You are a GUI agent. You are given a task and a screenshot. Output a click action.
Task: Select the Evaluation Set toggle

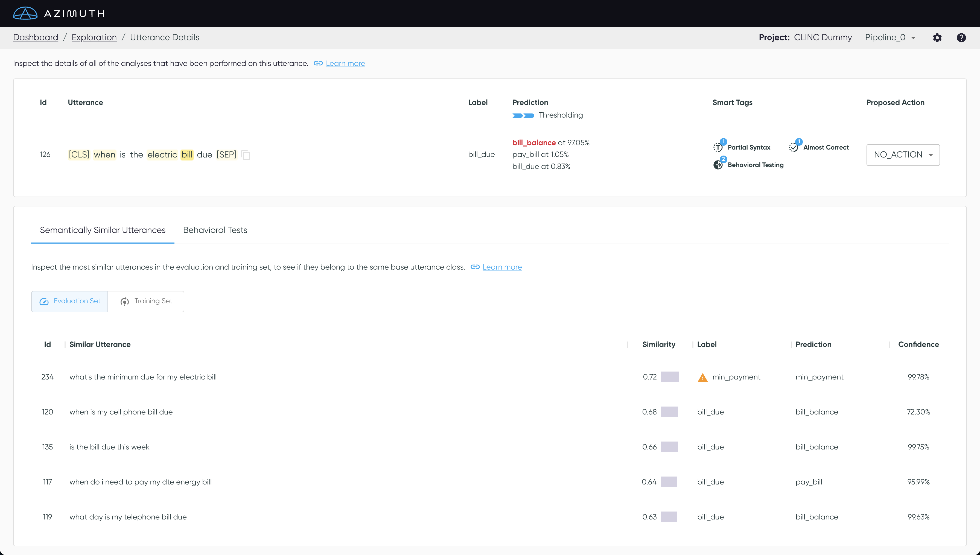70,302
